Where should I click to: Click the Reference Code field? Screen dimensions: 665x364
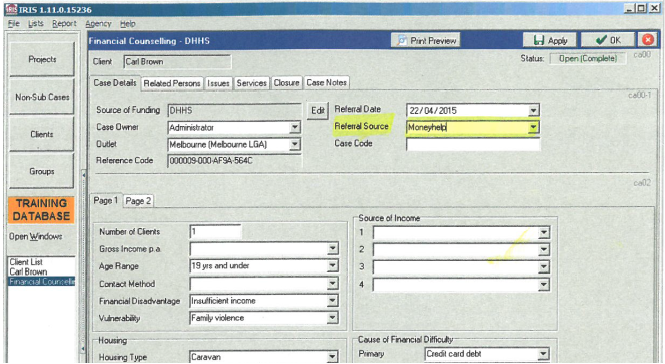tap(235, 161)
